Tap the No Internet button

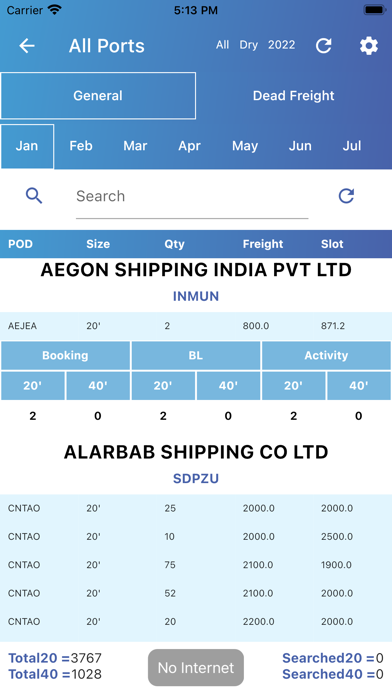pyautogui.click(x=196, y=668)
